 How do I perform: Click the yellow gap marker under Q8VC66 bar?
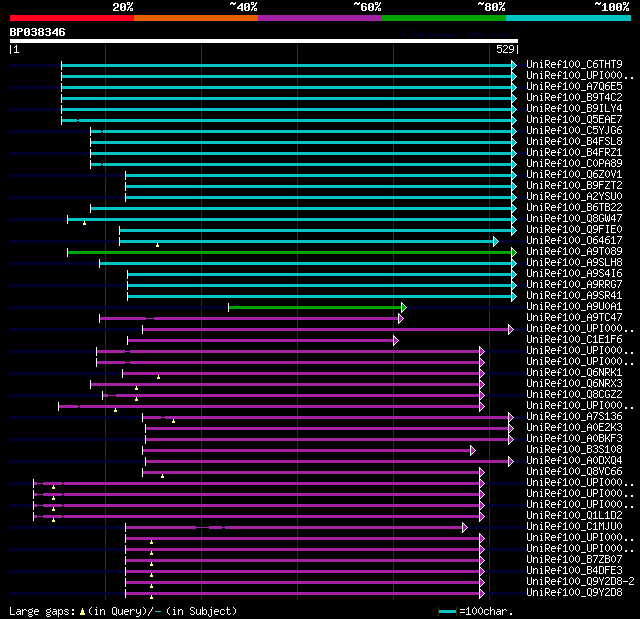[x=162, y=476]
